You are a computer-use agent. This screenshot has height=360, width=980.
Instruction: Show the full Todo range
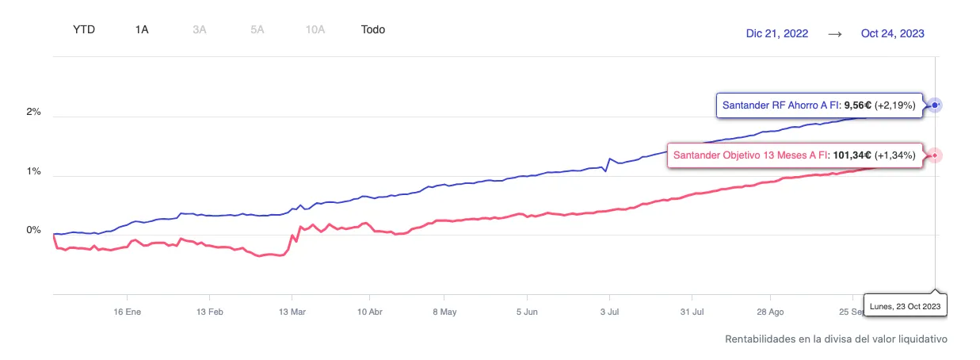pos(372,29)
